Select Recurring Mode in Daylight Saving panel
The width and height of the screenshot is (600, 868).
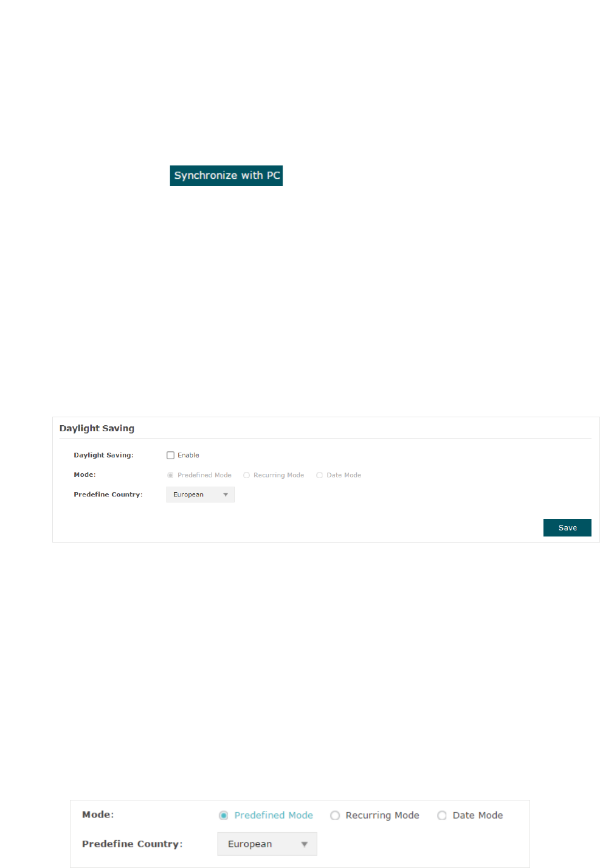click(x=246, y=475)
